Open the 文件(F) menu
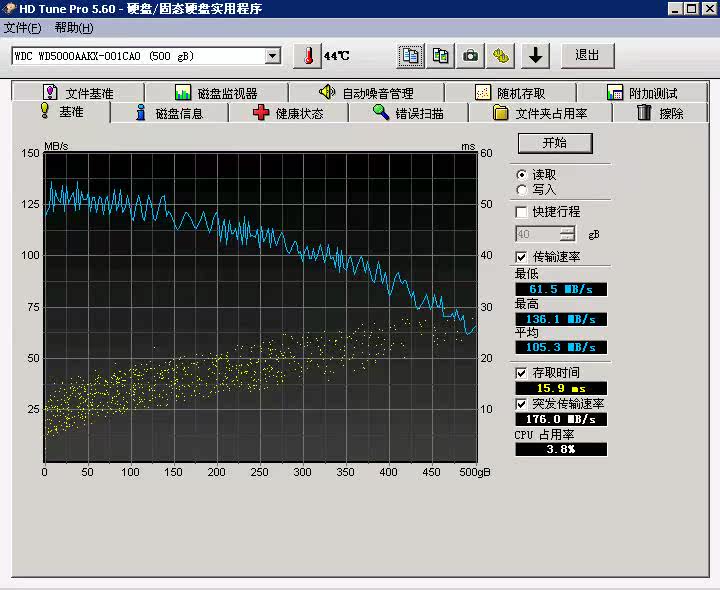This screenshot has width=720, height=590. click(x=23, y=27)
